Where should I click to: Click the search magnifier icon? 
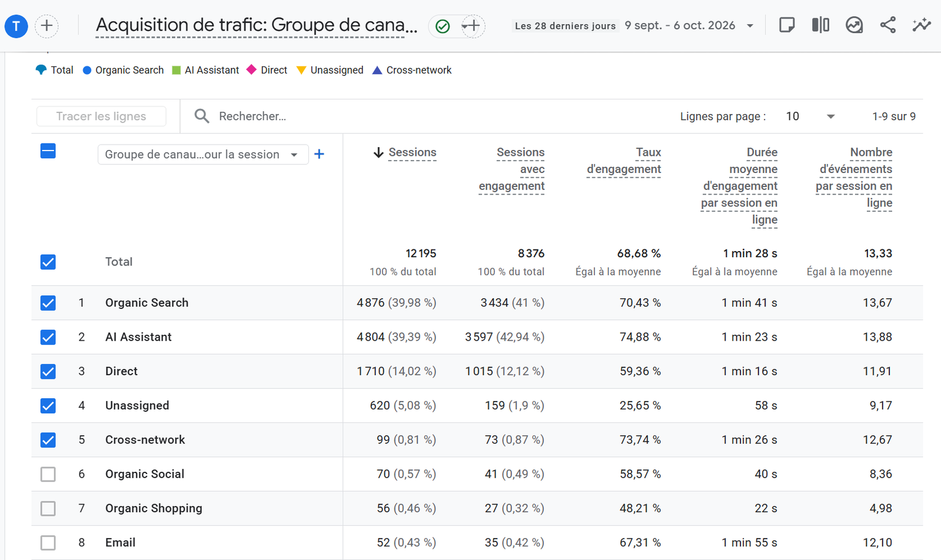pyautogui.click(x=202, y=116)
